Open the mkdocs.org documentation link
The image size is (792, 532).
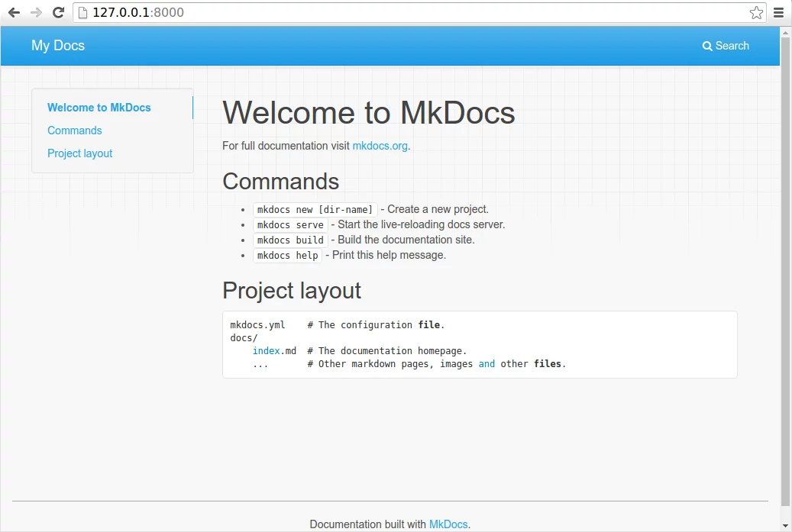pyautogui.click(x=380, y=146)
